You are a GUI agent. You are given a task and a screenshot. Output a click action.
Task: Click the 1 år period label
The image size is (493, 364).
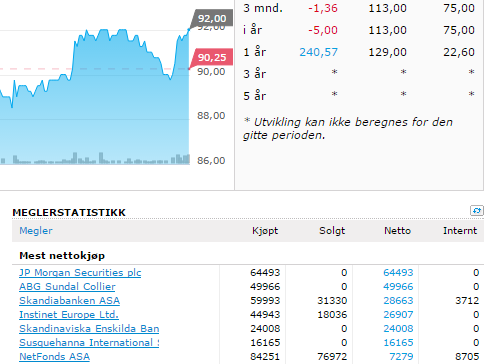pyautogui.click(x=255, y=52)
